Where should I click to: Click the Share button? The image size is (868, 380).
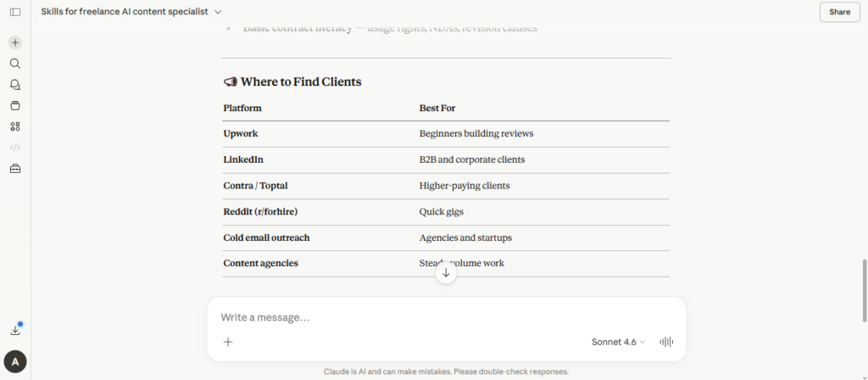point(839,12)
